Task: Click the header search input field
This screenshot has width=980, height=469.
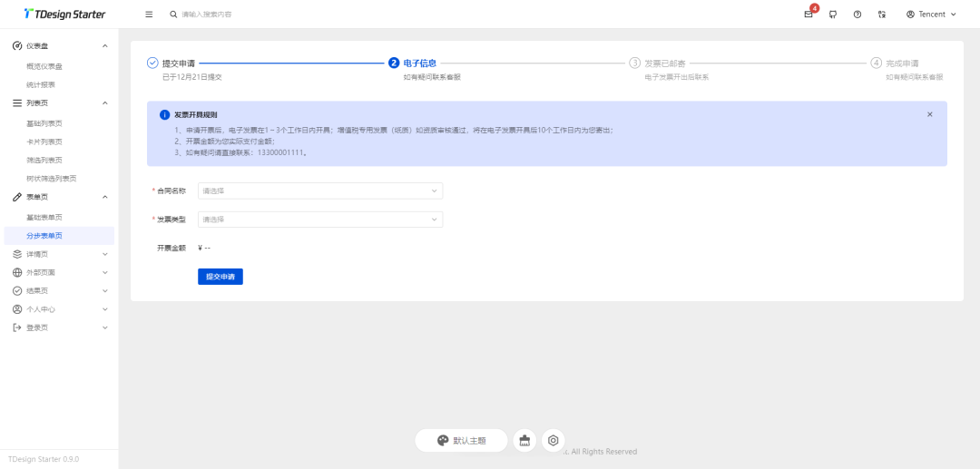Action: click(272, 15)
